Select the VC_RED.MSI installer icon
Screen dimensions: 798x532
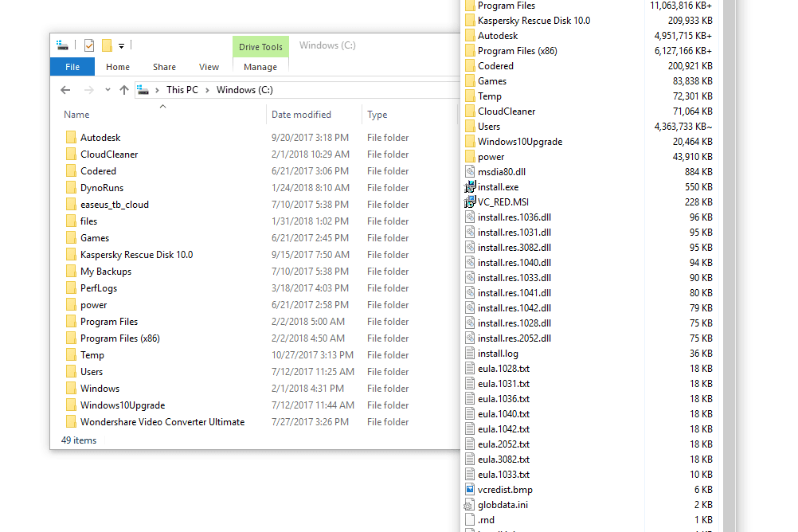tap(470, 202)
